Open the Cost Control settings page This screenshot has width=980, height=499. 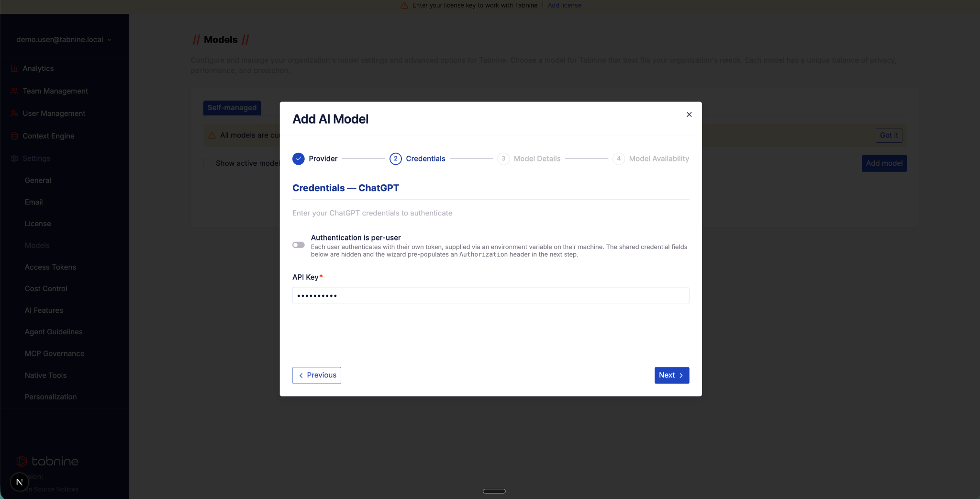(46, 289)
